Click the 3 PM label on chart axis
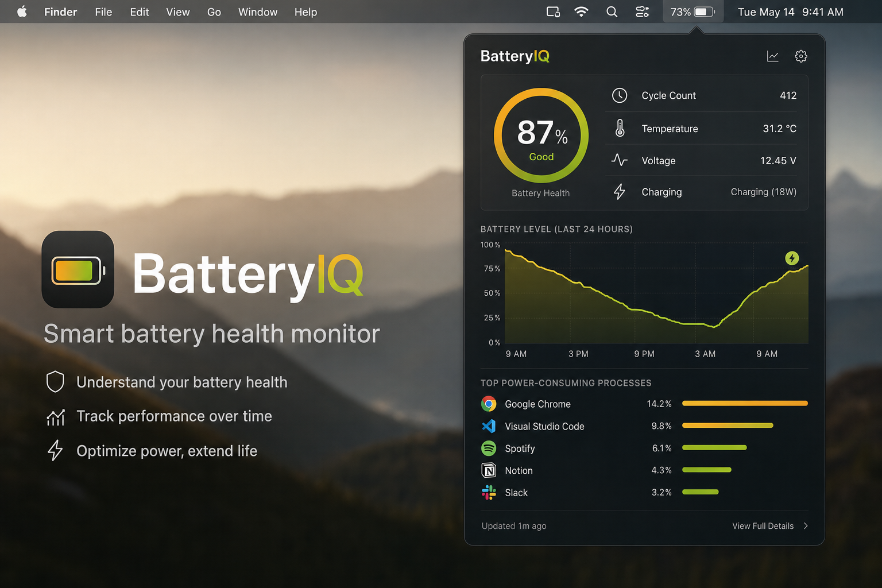Viewport: 882px width, 588px height. [x=578, y=354]
